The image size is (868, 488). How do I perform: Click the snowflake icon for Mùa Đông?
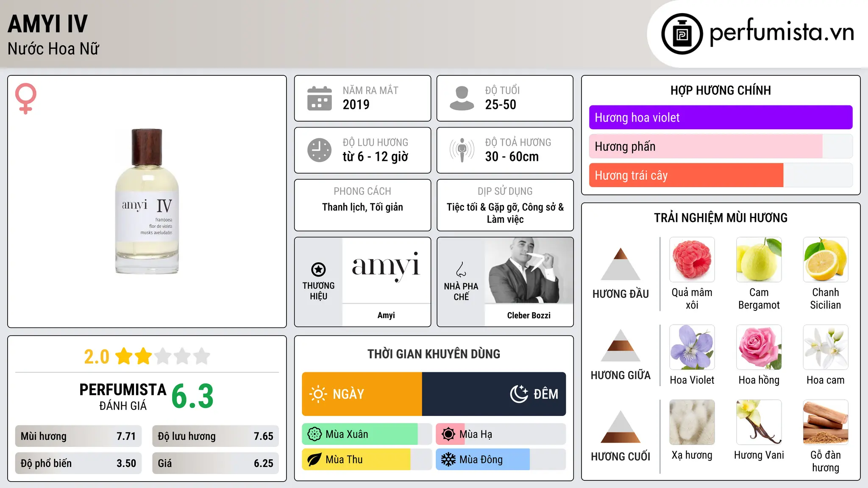click(448, 460)
